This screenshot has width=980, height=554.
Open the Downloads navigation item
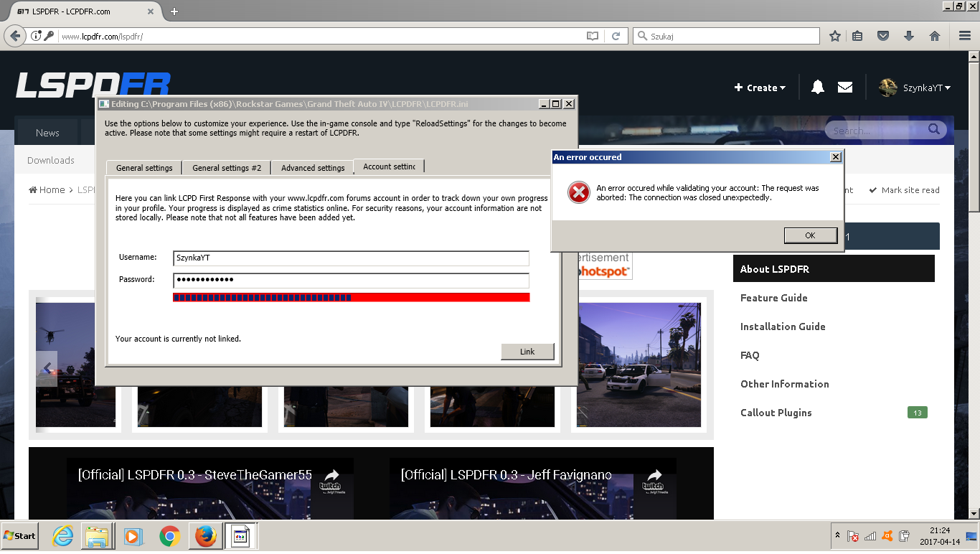point(51,160)
